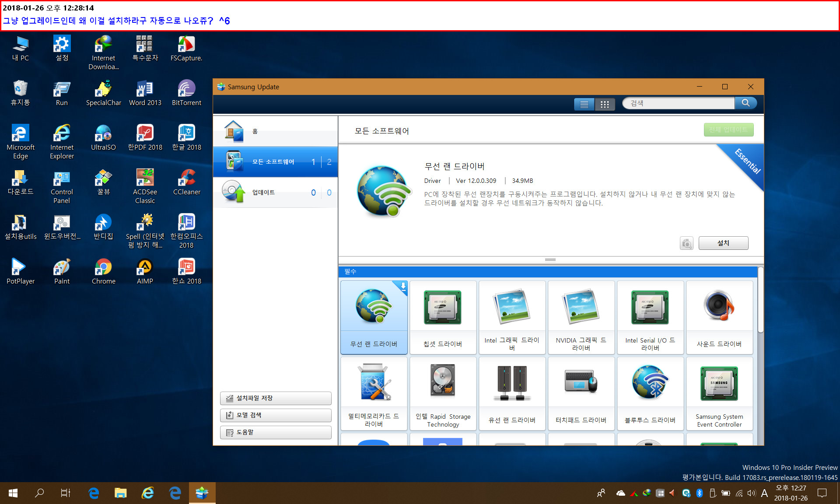Open the PotPlayer desktop shortcut
This screenshot has height=504, width=840.
pos(21,271)
